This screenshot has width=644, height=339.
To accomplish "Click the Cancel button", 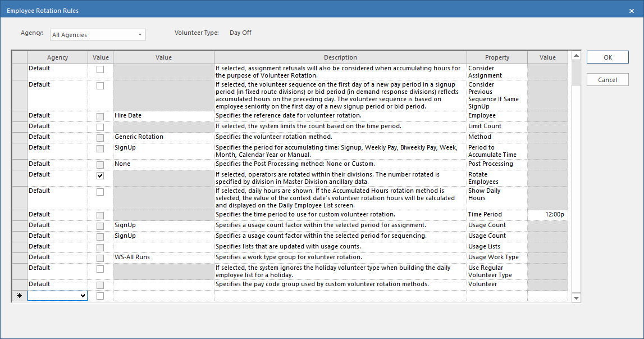I will 608,80.
